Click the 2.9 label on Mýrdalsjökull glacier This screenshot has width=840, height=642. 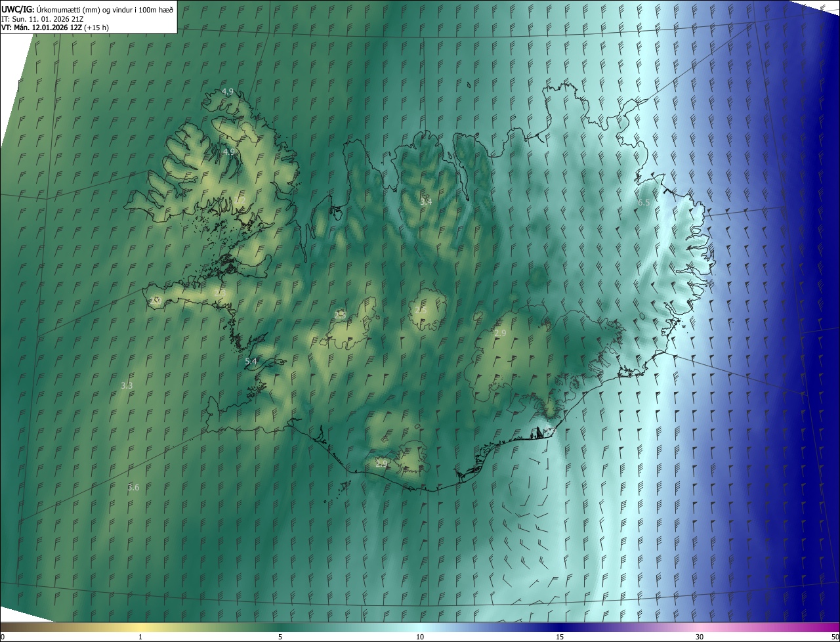pyautogui.click(x=381, y=463)
